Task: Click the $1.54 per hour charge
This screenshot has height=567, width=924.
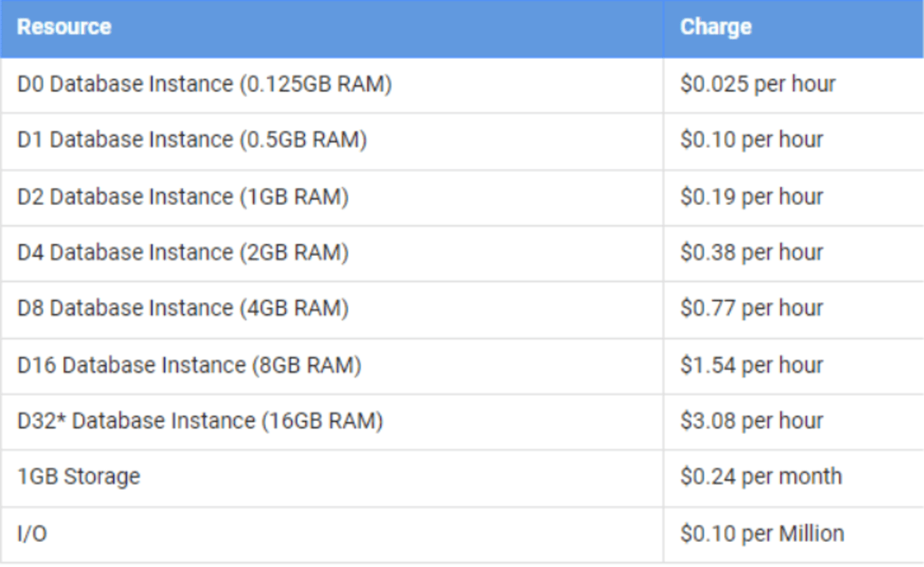Action: 751,365
